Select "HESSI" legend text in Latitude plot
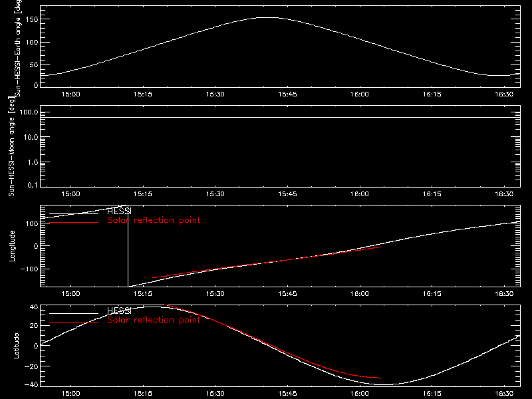The image size is (532, 399). point(119,311)
